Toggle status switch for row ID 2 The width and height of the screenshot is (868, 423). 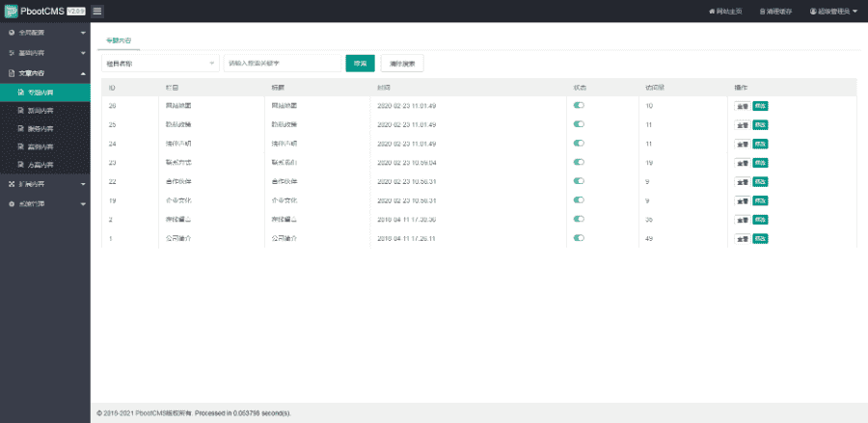579,219
